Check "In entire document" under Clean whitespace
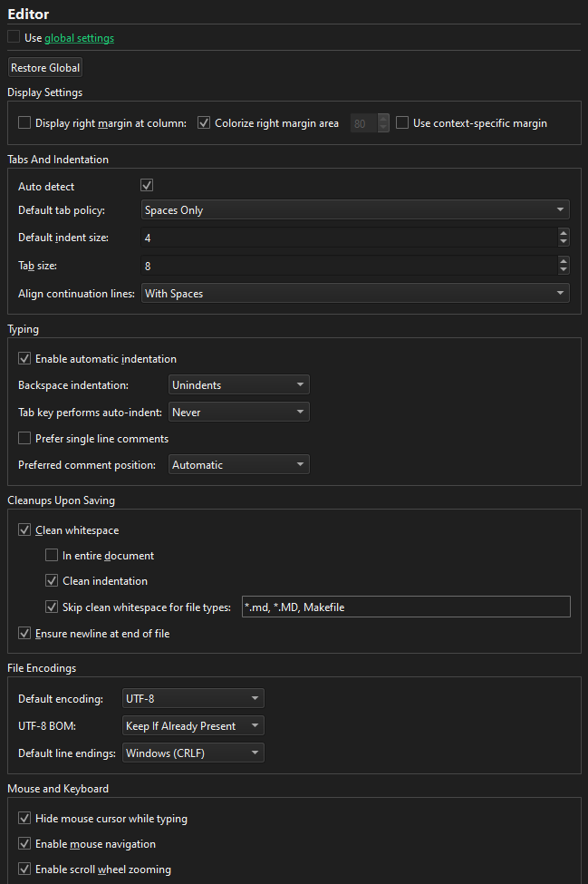 tap(52, 555)
